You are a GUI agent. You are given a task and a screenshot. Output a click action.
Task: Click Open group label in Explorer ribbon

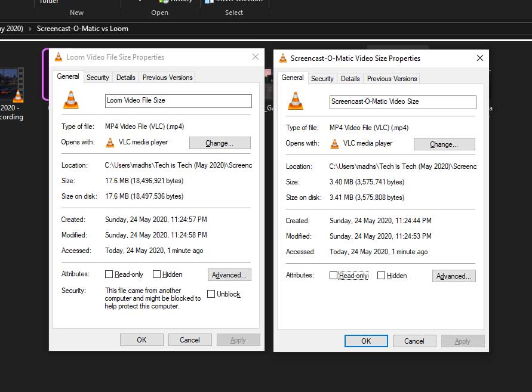point(159,13)
